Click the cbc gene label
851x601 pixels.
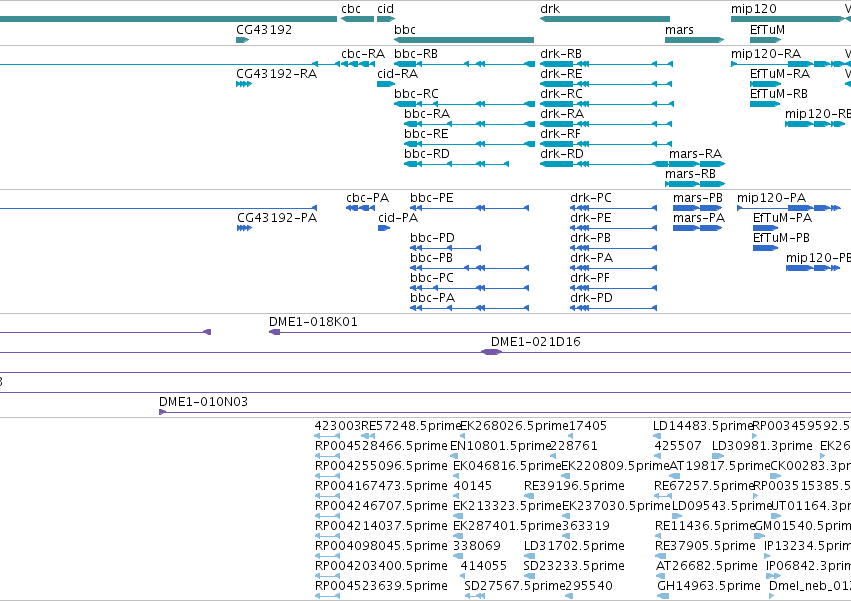[x=351, y=9]
